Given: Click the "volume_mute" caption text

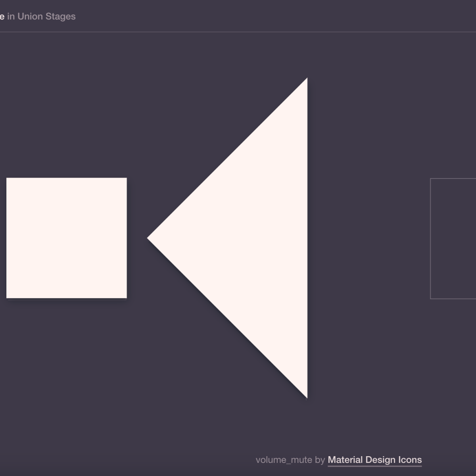Looking at the screenshot, I should pyautogui.click(x=284, y=460).
